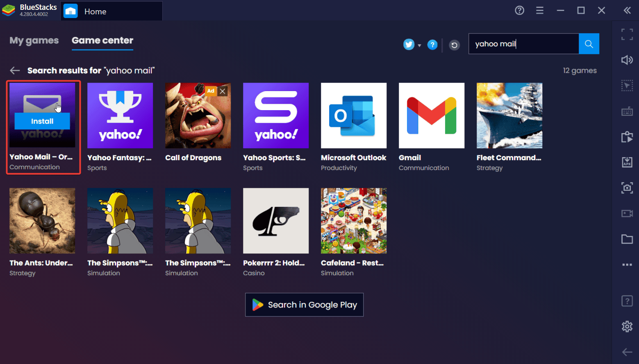Click the Cafeland - Rest... title text

pyautogui.click(x=352, y=263)
